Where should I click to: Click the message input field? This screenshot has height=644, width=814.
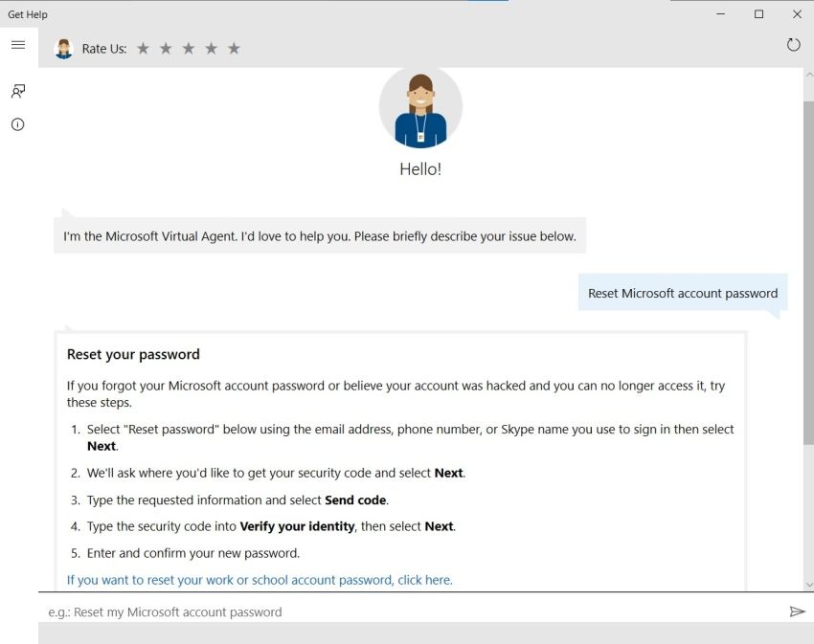pos(413,611)
